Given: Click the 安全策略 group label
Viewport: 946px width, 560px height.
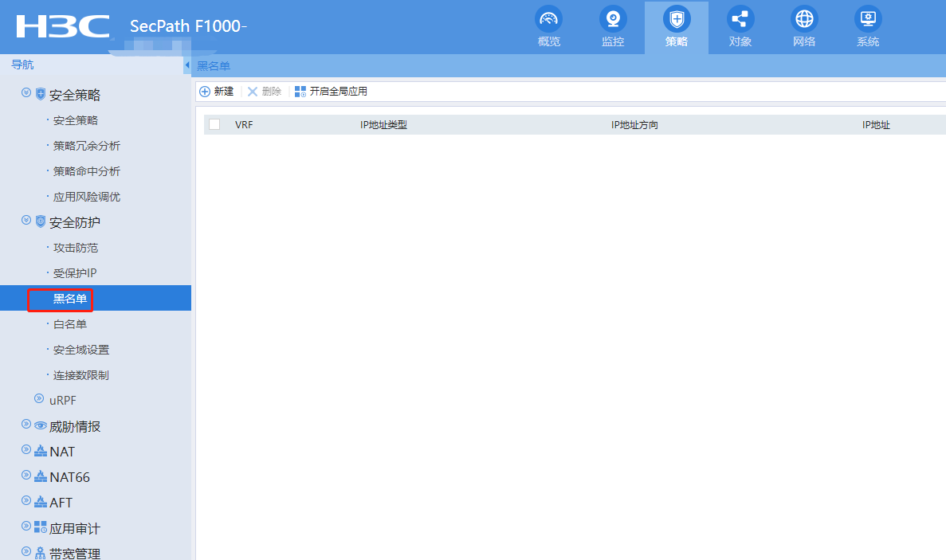Looking at the screenshot, I should coord(75,95).
